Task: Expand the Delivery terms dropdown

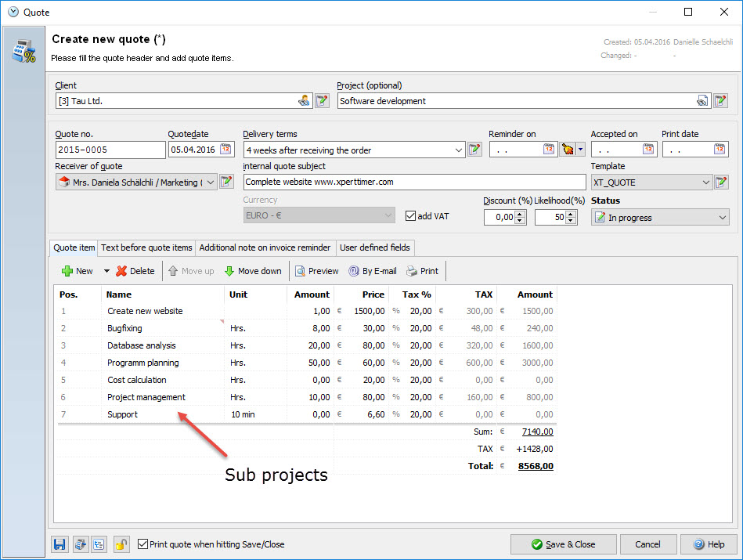Action: 458,150
